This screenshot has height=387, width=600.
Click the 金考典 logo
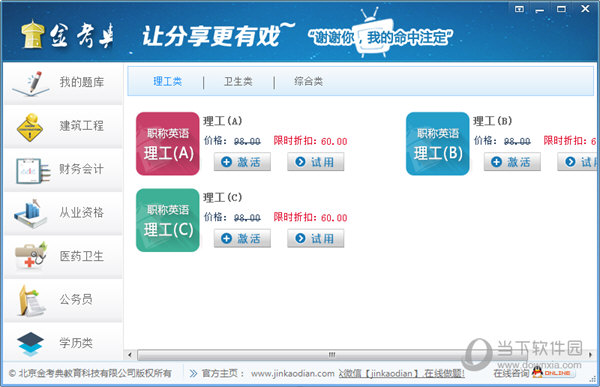(x=67, y=35)
